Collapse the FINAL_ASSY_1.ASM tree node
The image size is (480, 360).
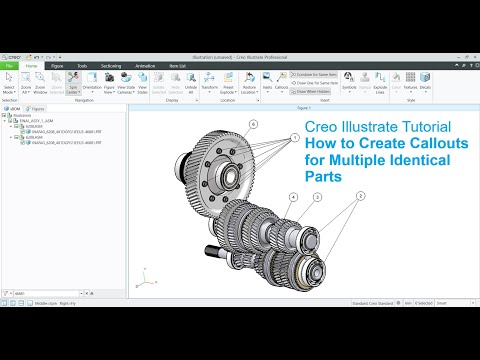[5, 121]
